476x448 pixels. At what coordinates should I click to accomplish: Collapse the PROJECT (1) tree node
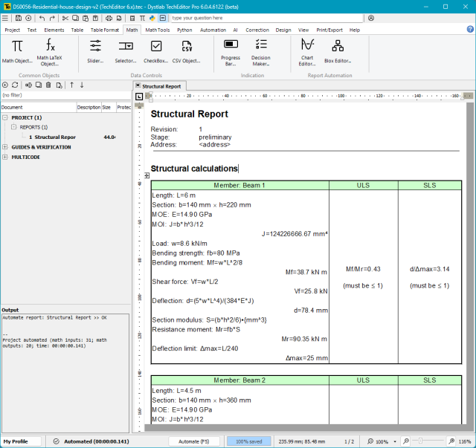[5, 117]
